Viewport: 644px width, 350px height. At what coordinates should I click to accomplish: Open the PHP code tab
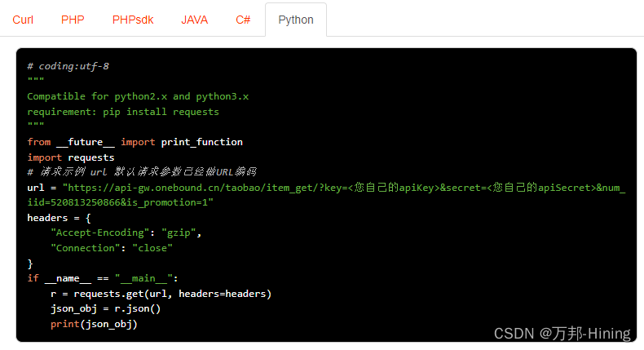(x=73, y=20)
